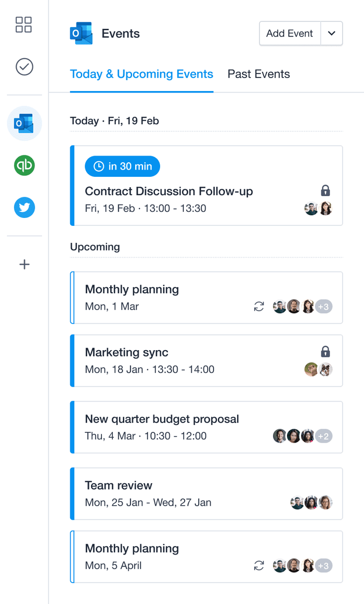Select the tasks checkmark icon in the sidebar
Screen dimensions: 364x604
(24, 67)
